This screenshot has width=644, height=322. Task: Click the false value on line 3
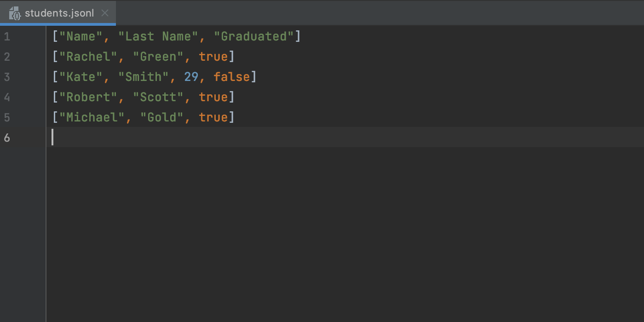coord(231,77)
